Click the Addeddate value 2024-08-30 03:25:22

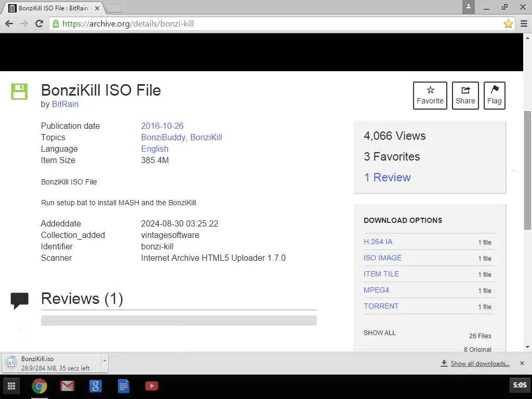(179, 223)
